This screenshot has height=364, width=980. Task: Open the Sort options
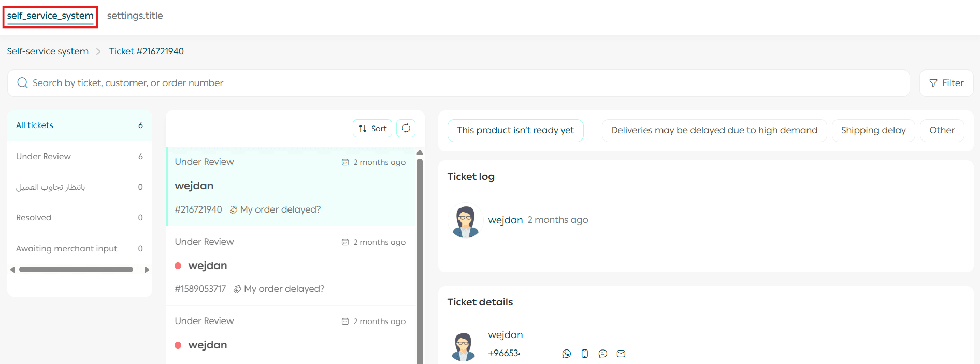click(x=372, y=129)
